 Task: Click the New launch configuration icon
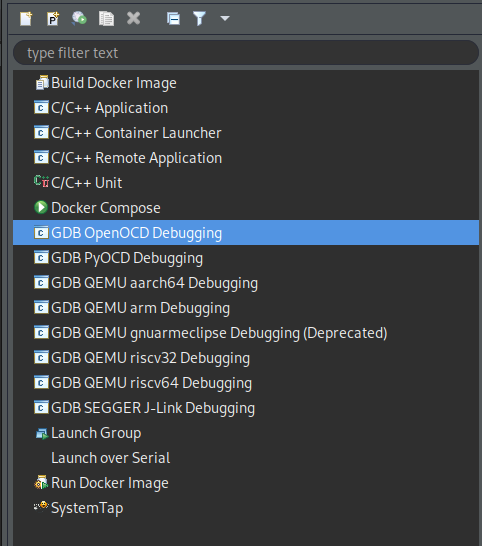(x=26, y=18)
